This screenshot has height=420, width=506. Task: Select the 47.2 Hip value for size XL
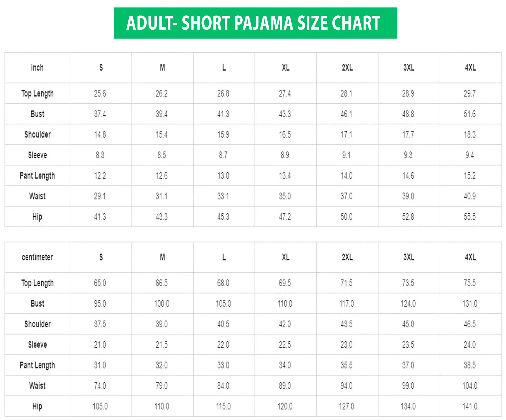tap(285, 217)
